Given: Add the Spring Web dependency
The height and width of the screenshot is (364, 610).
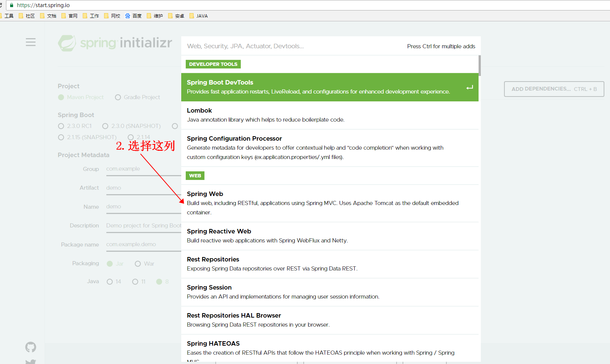Looking at the screenshot, I should pyautogui.click(x=330, y=203).
